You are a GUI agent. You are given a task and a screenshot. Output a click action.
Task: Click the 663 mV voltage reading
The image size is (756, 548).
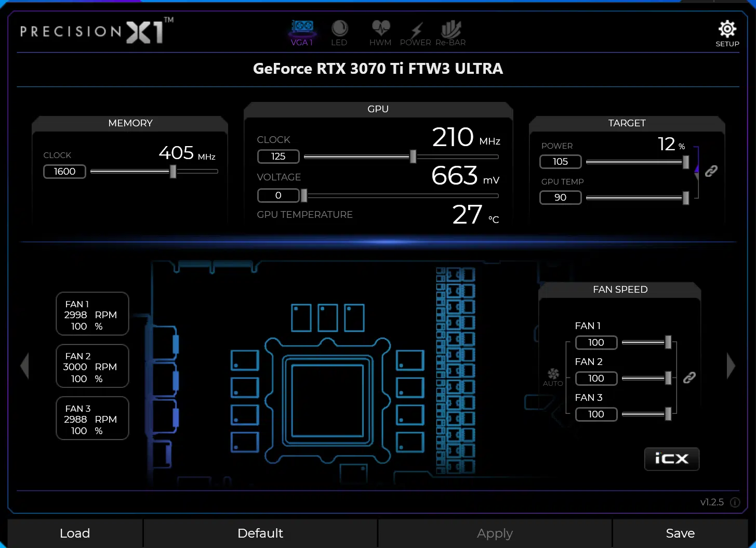pyautogui.click(x=466, y=176)
